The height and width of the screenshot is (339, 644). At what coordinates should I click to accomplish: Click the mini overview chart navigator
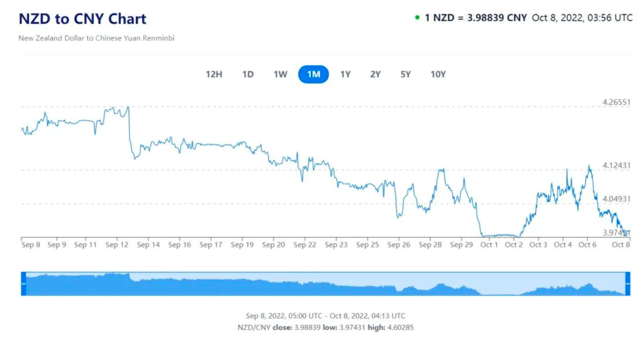tap(325, 284)
